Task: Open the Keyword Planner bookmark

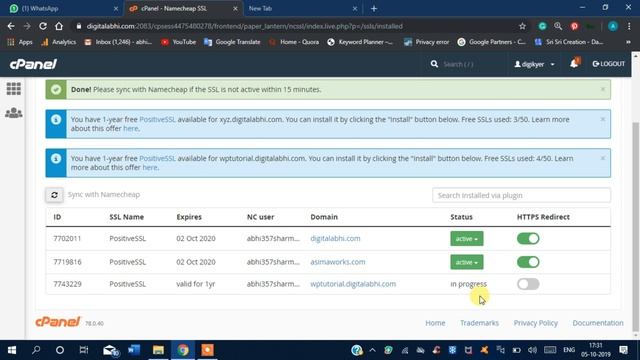Action: pos(360,42)
